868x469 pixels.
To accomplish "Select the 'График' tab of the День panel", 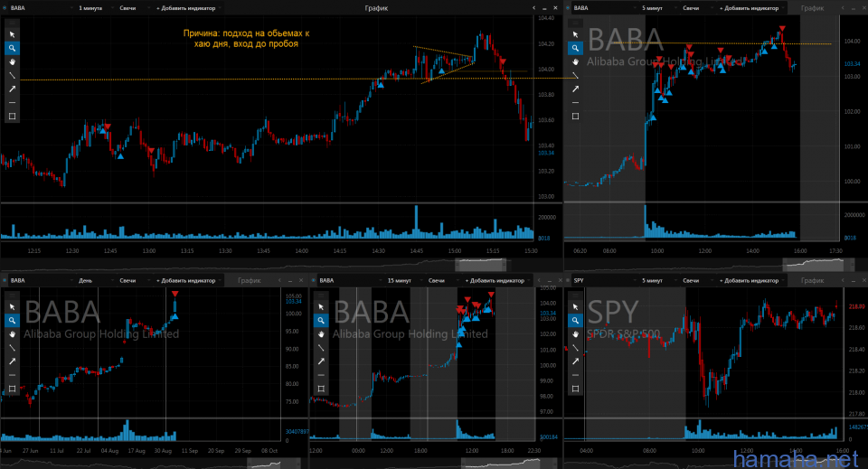I will 250,280.
